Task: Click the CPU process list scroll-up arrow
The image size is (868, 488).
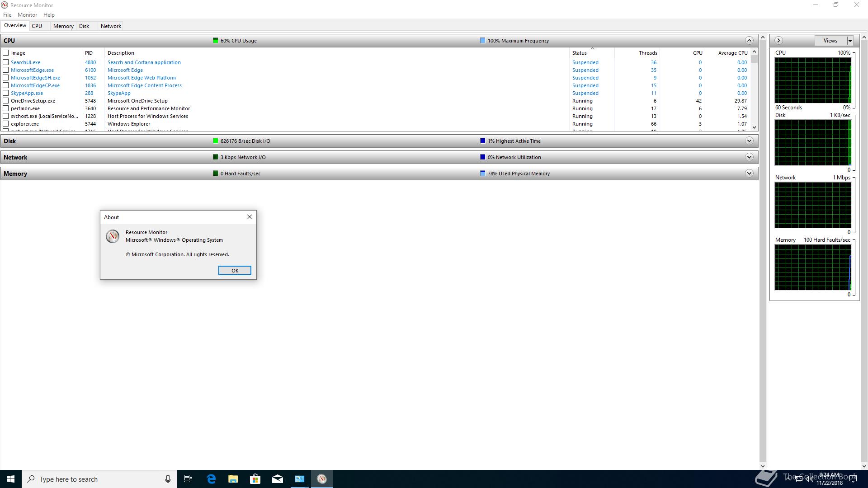Action: [x=754, y=52]
